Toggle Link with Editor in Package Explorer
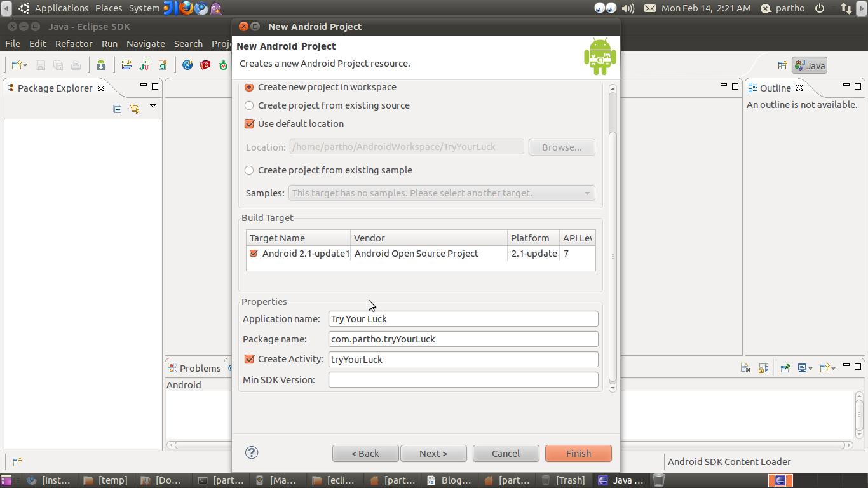 pyautogui.click(x=134, y=109)
